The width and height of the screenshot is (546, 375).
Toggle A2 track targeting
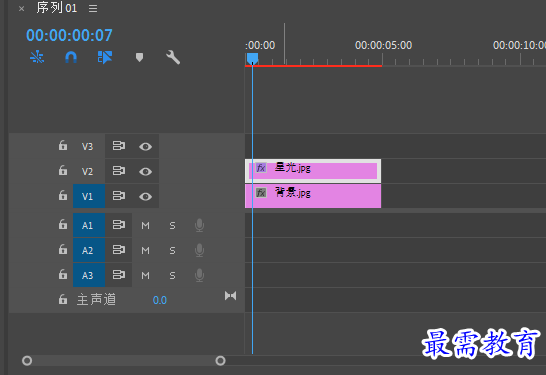pyautogui.click(x=89, y=250)
